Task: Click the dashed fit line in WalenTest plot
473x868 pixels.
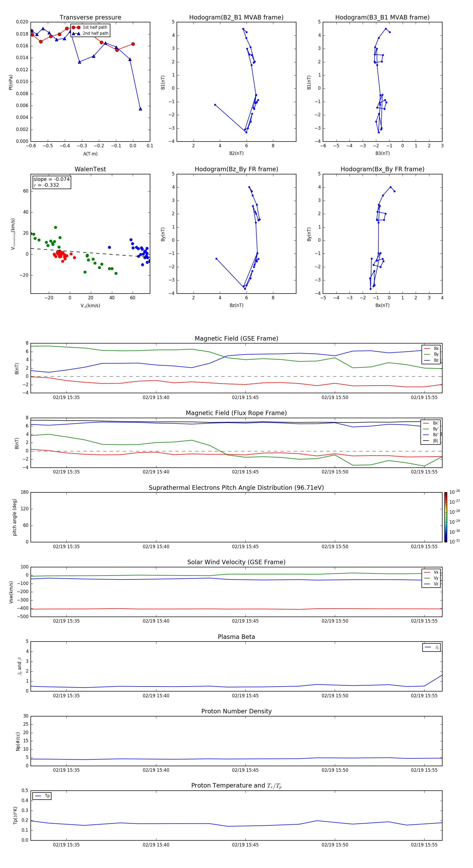Action: point(90,253)
